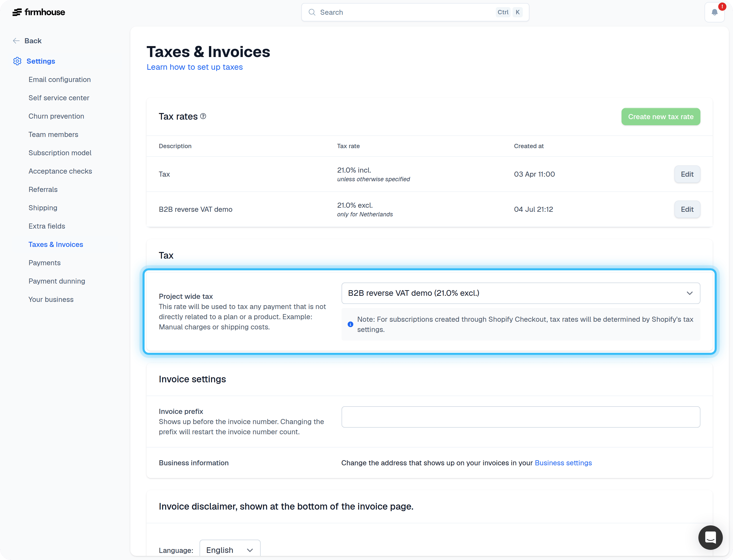Image resolution: width=733 pixels, height=560 pixels.
Task: Click the search magnifier icon
Action: point(312,12)
